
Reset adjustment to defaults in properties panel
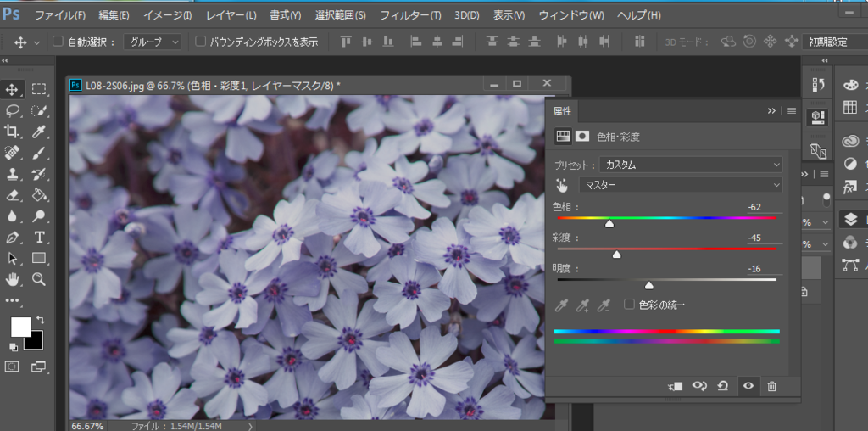pos(723,387)
